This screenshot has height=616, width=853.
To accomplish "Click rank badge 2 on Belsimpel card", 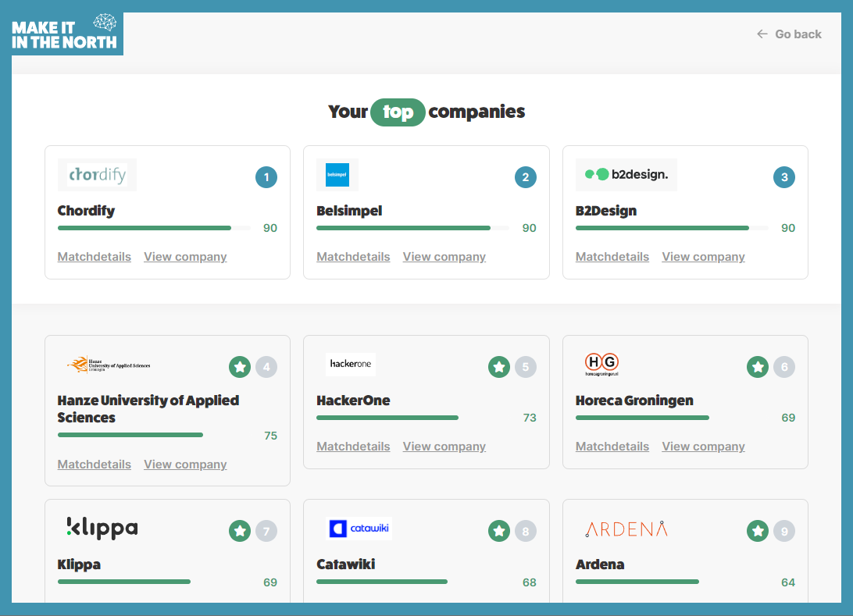I will click(x=526, y=177).
